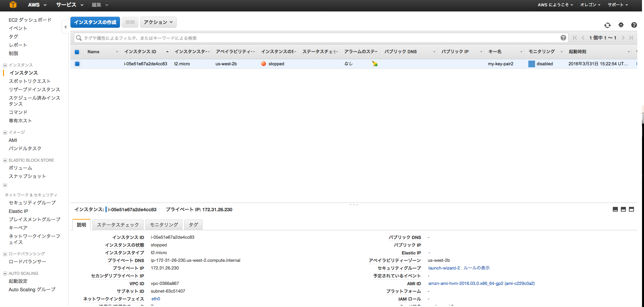Open the オレゴン region selector

click(x=590, y=5)
